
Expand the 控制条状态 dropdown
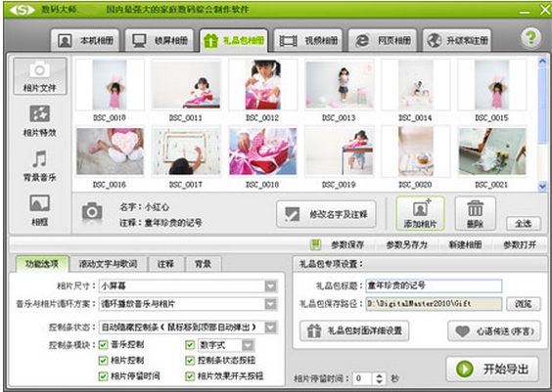pos(270,327)
